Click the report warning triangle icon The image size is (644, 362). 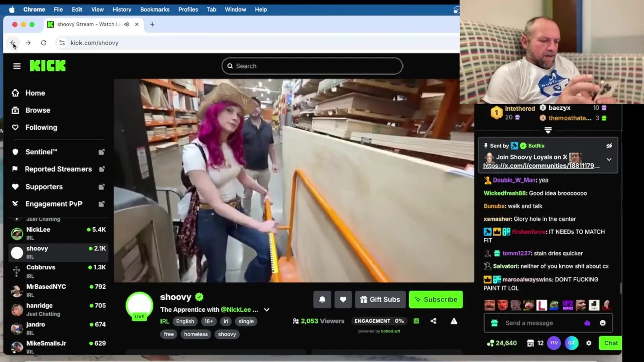point(454,321)
